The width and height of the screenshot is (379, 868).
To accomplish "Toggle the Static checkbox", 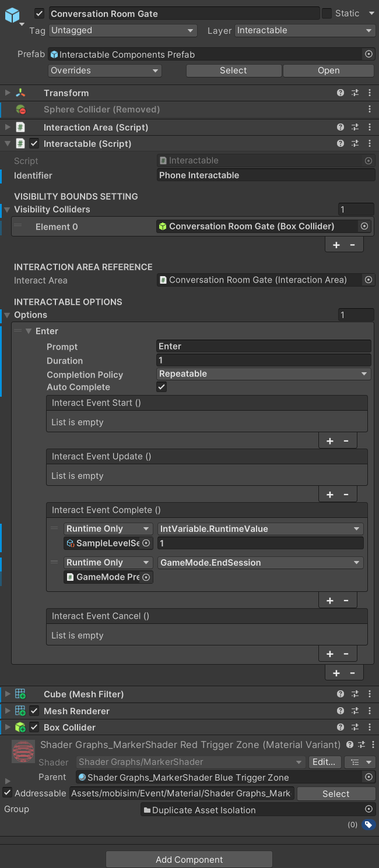I will pos(327,13).
